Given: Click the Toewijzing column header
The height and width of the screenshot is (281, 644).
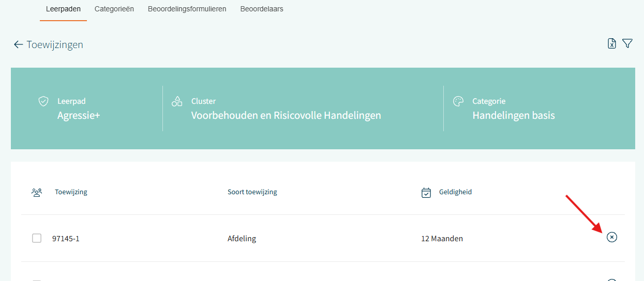Looking at the screenshot, I should pyautogui.click(x=71, y=192).
